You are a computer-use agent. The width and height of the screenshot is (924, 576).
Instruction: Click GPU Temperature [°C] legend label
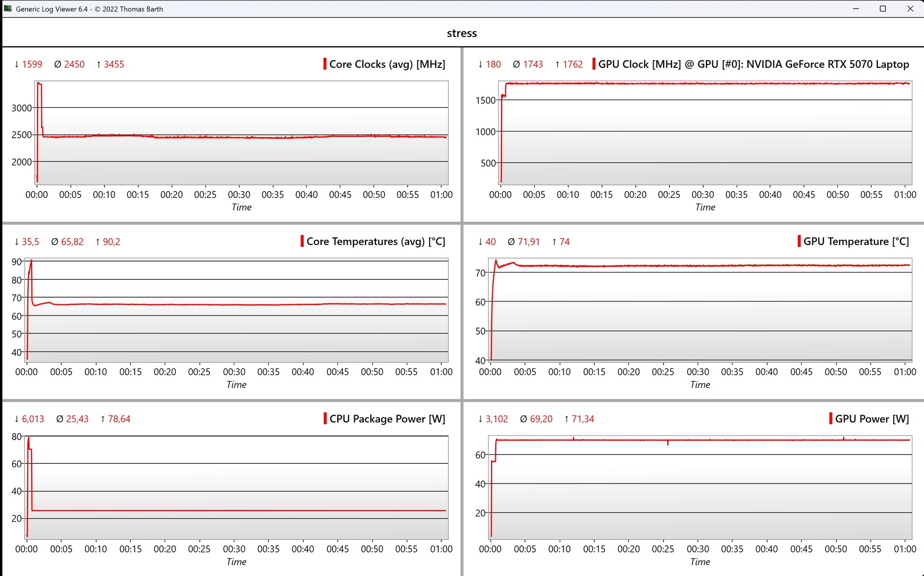coord(856,241)
